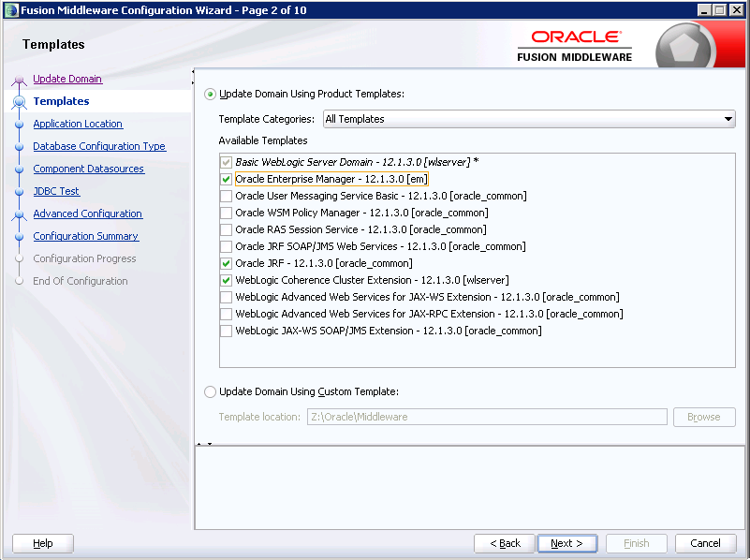Click the JDBC Test step node icon

[19, 192]
